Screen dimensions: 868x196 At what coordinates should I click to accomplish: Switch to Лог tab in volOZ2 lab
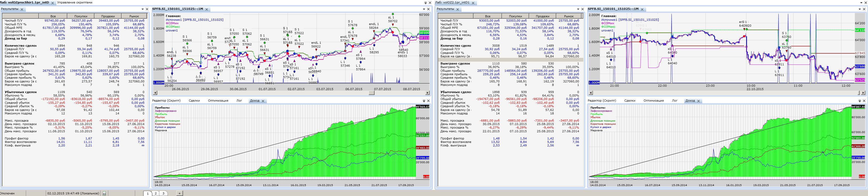tap(675, 101)
